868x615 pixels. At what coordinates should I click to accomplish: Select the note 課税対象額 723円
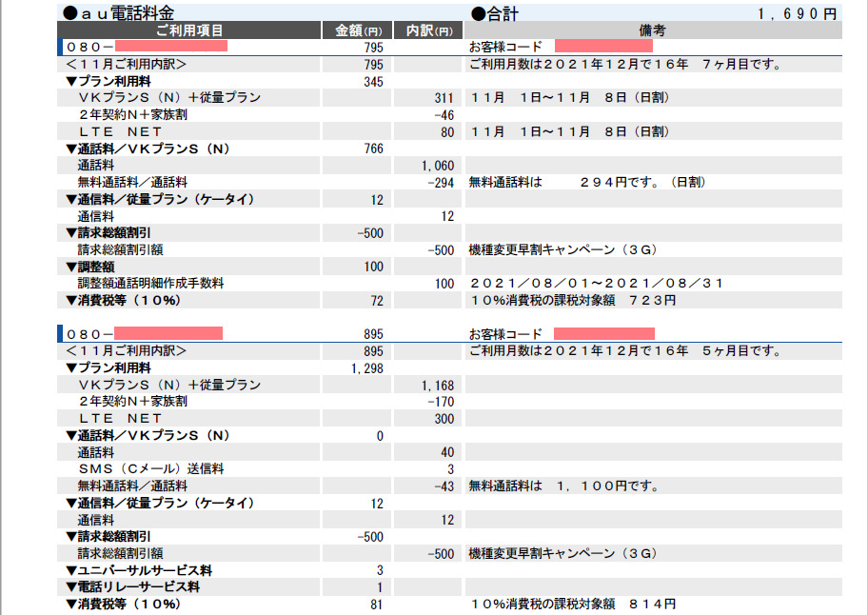pyautogui.click(x=573, y=301)
